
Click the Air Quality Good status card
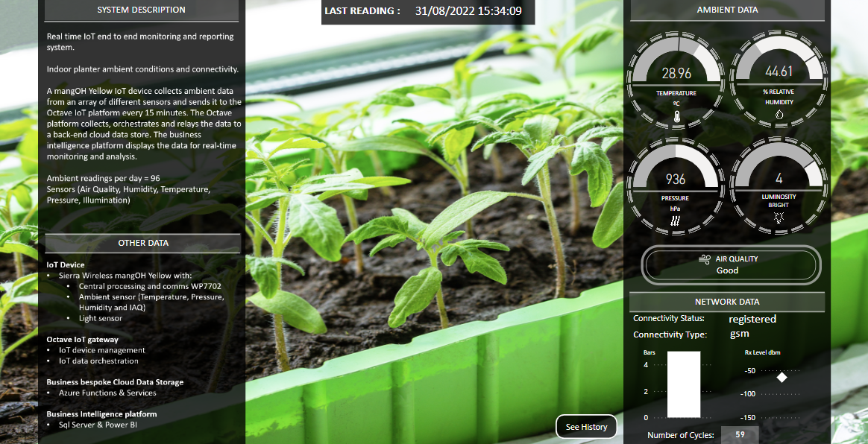pyautogui.click(x=731, y=264)
